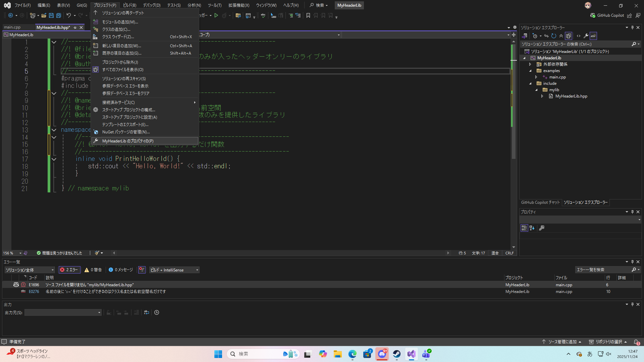Toggle the 2 エラー error filter
644x362 pixels.
coord(69,270)
